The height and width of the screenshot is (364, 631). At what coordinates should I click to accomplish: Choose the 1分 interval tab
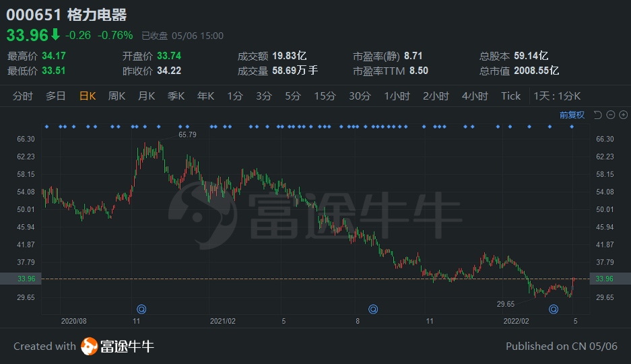[235, 96]
